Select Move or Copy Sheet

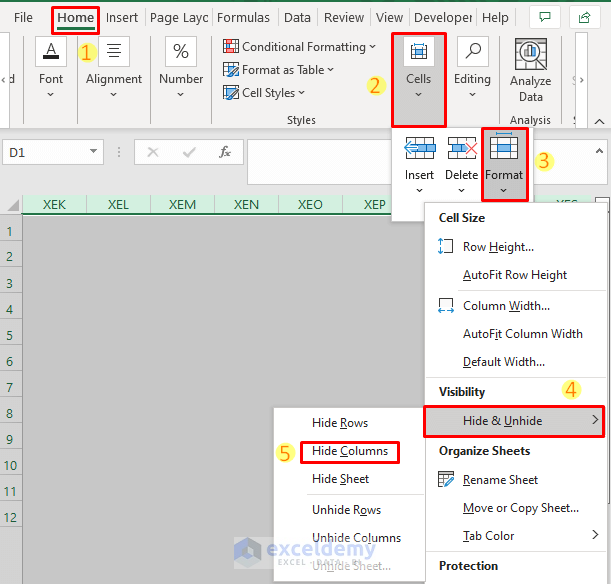pyautogui.click(x=521, y=508)
